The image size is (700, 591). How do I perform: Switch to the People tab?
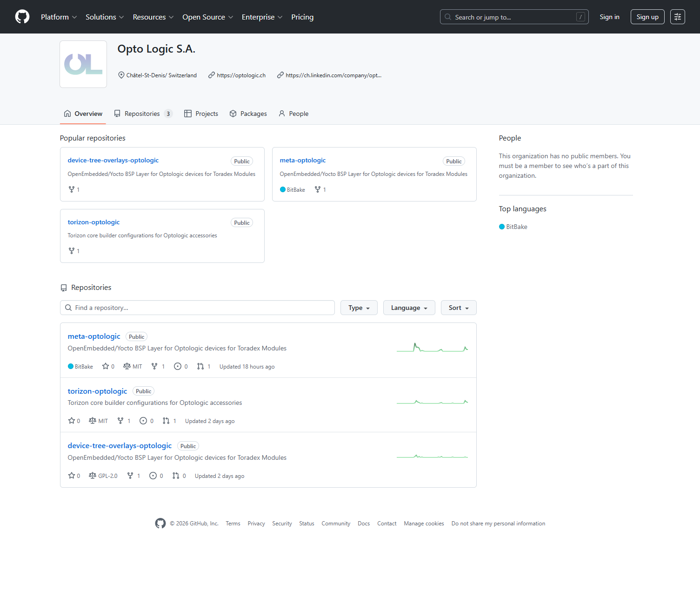click(293, 114)
